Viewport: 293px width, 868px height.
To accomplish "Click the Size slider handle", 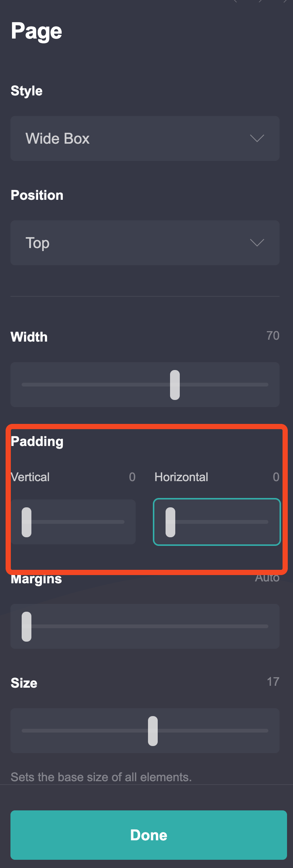I will (x=153, y=730).
